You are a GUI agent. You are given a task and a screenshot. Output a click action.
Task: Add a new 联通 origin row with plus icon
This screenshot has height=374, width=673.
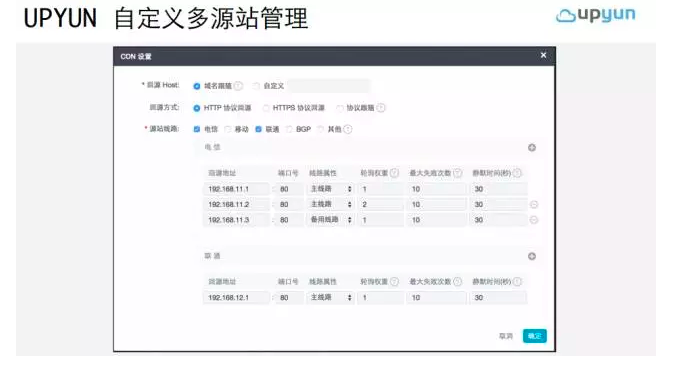532,256
